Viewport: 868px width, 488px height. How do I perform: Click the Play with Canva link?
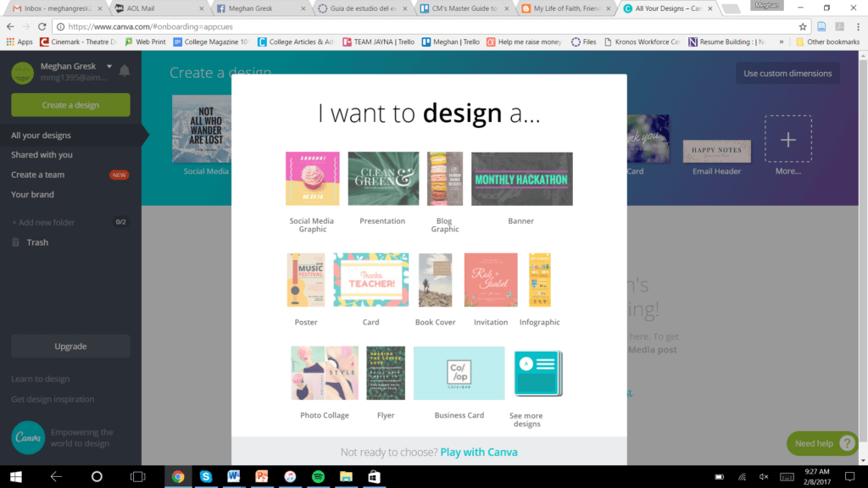pyautogui.click(x=479, y=452)
